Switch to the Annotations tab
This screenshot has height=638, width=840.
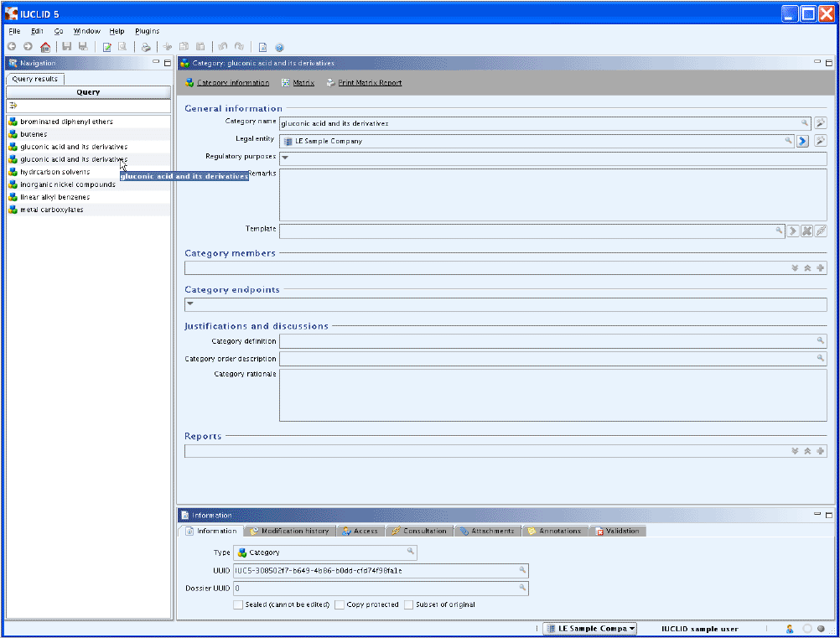[x=554, y=531]
